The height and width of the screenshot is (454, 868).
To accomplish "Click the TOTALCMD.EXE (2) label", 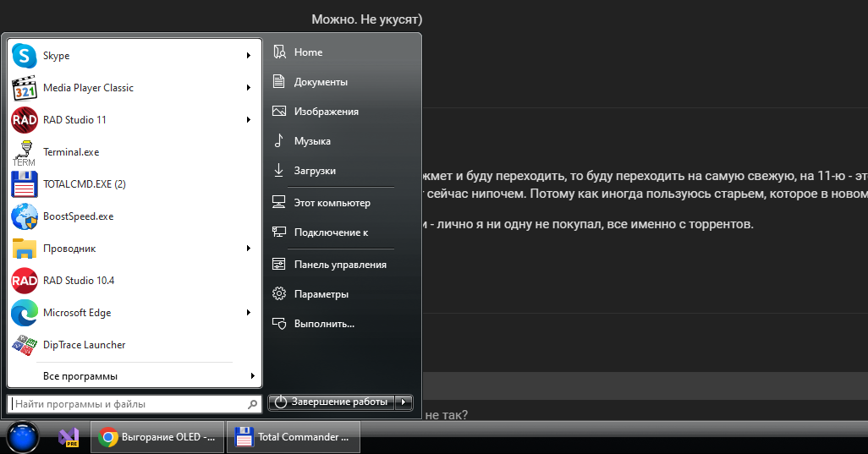I will (x=85, y=184).
